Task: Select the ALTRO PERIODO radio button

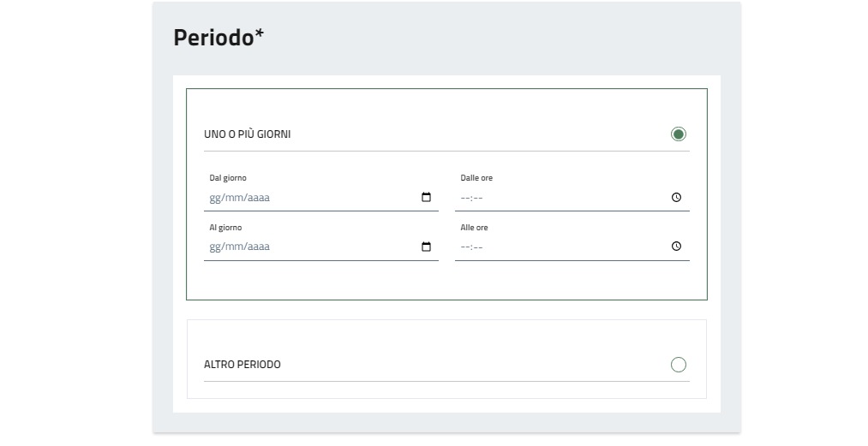Action: pos(679,365)
